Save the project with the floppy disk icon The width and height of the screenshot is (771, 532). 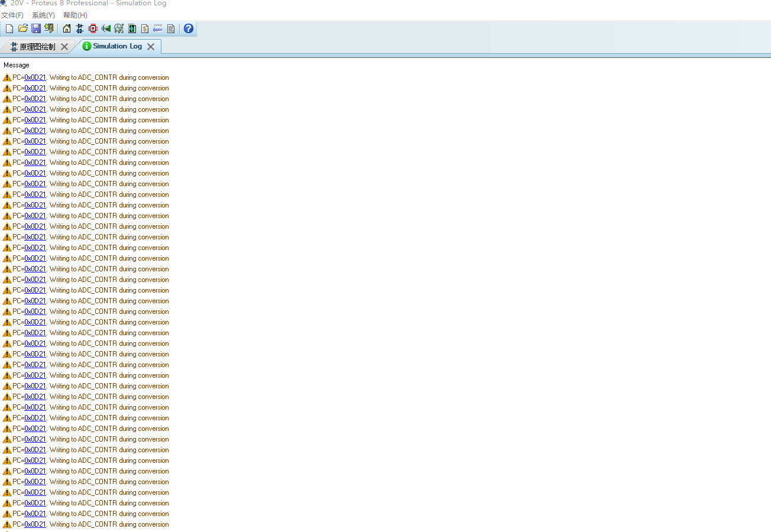(36, 28)
